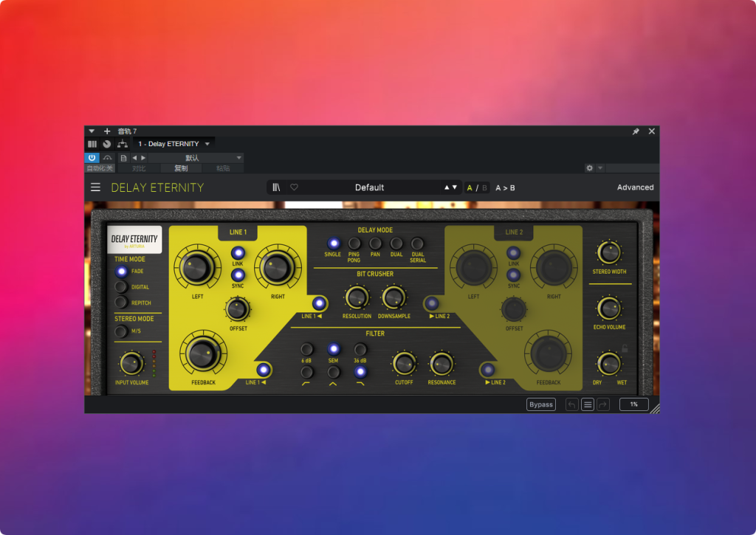Enable FADE time mode
This screenshot has height=535, width=756.
click(x=122, y=272)
